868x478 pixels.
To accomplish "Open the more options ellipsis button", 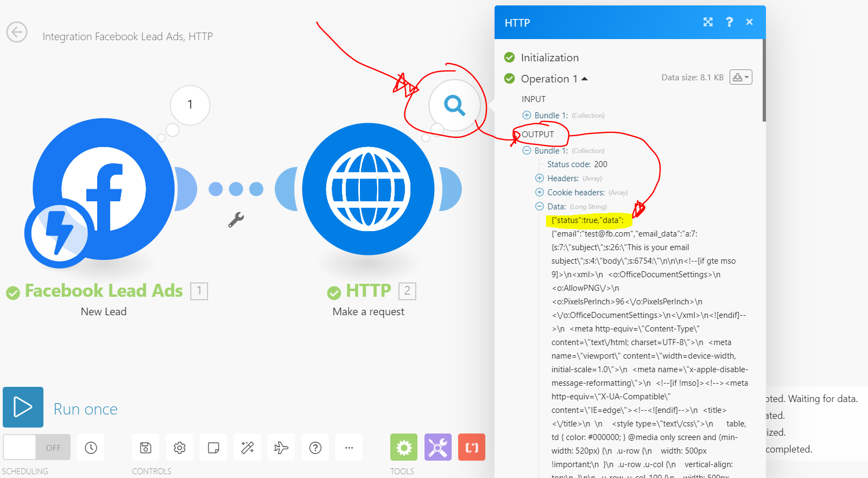I will 349,448.
